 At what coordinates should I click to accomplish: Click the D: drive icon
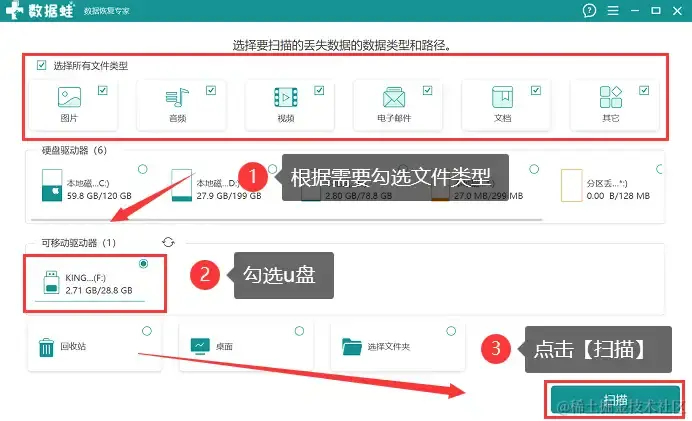coord(181,185)
